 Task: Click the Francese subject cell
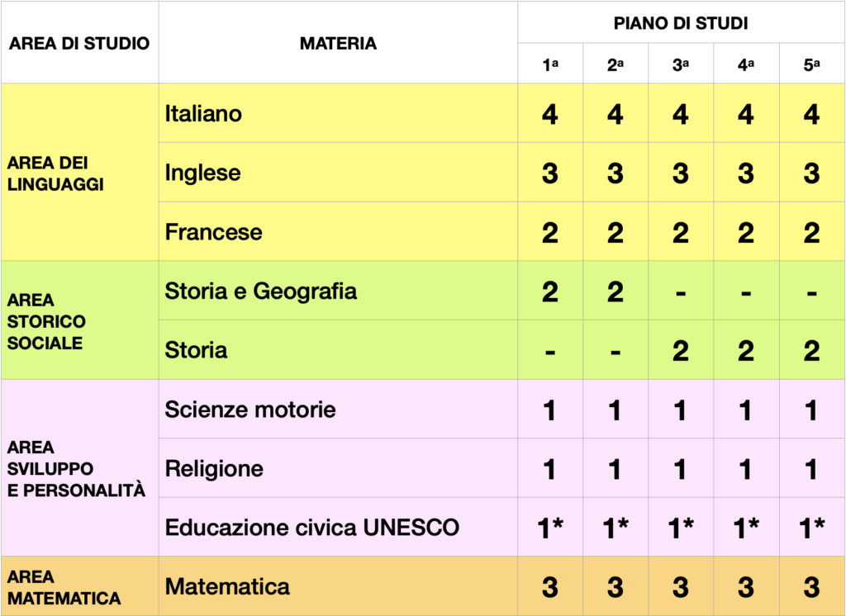pyautogui.click(x=338, y=231)
